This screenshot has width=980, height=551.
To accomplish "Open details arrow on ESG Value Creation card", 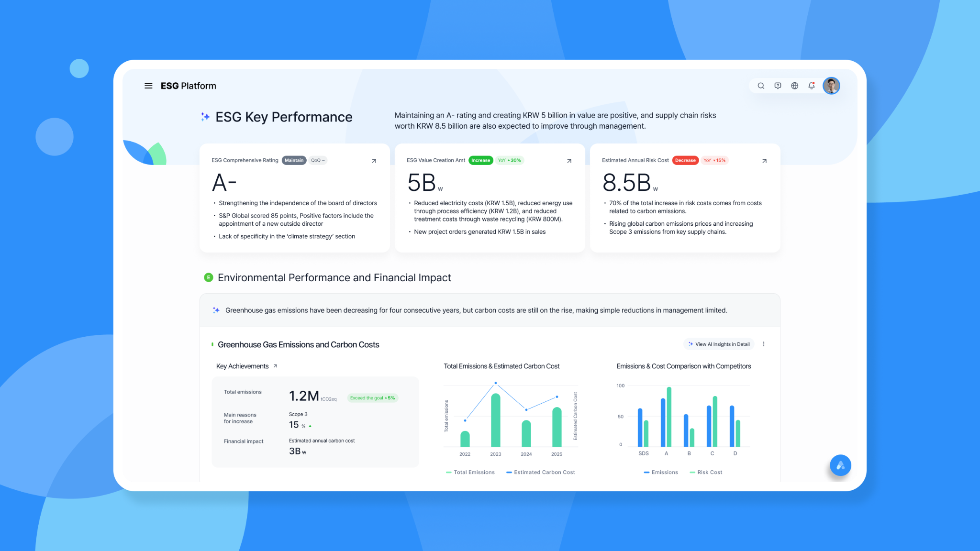I will [569, 161].
